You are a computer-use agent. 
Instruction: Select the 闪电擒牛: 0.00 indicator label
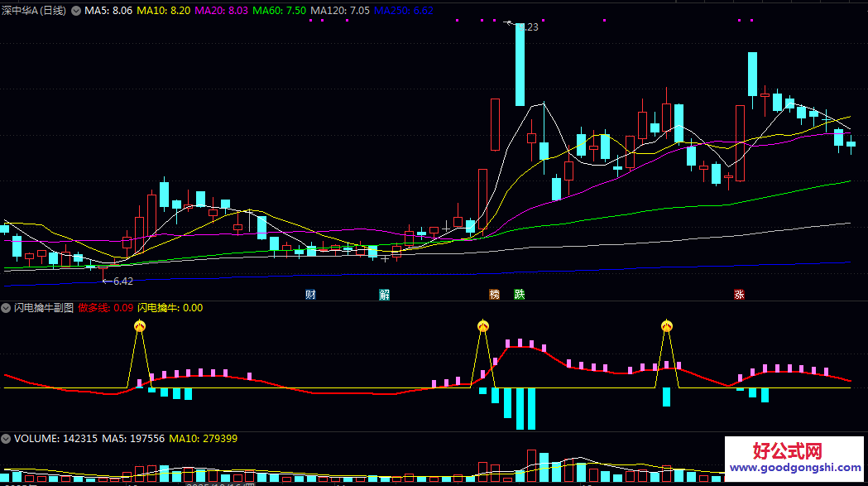pos(170,308)
